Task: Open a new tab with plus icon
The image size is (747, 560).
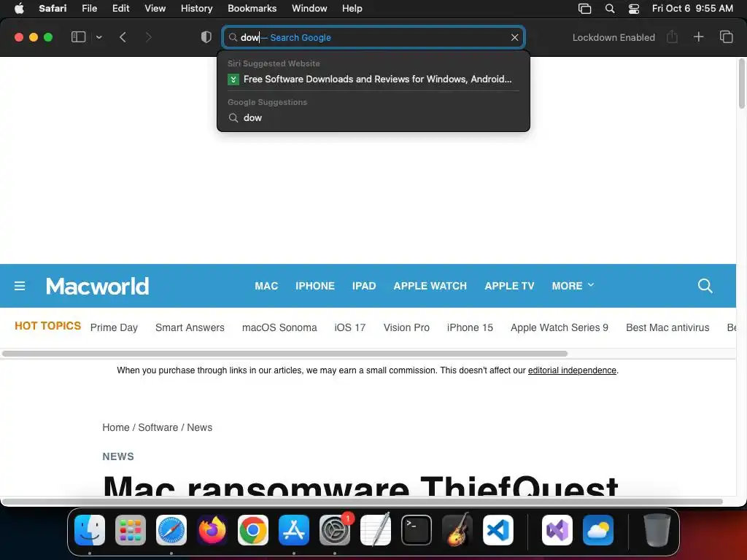Action: (x=698, y=36)
